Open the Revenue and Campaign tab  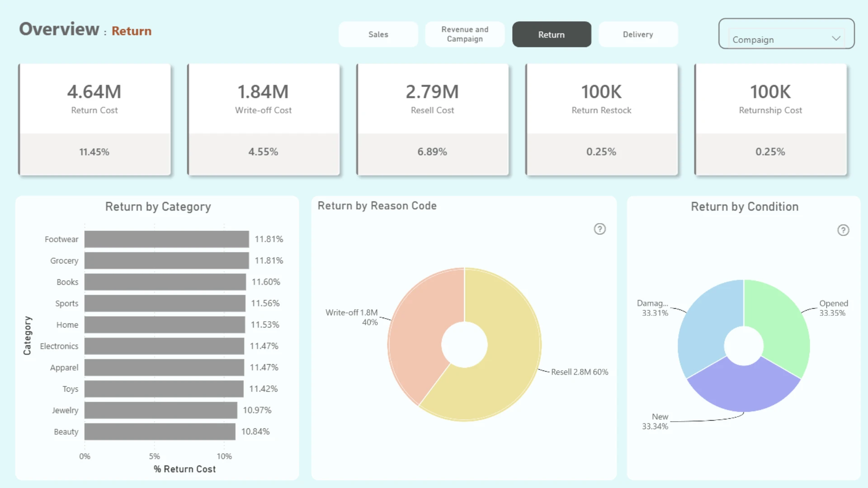click(465, 34)
